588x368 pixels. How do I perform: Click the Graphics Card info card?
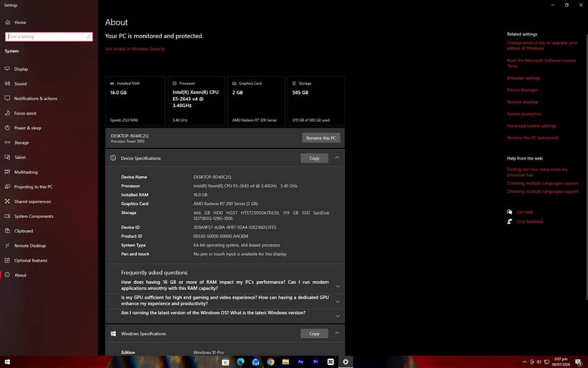point(256,101)
